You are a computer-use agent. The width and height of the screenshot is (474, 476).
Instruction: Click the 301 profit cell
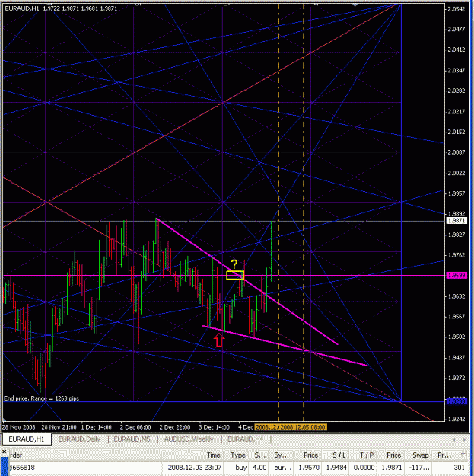pos(459,468)
